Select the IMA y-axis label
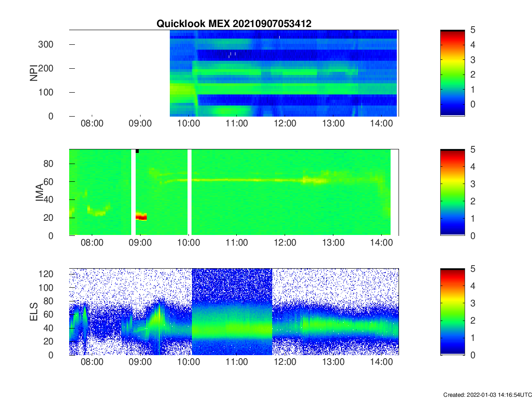This screenshot has height=399, width=532. click(39, 193)
